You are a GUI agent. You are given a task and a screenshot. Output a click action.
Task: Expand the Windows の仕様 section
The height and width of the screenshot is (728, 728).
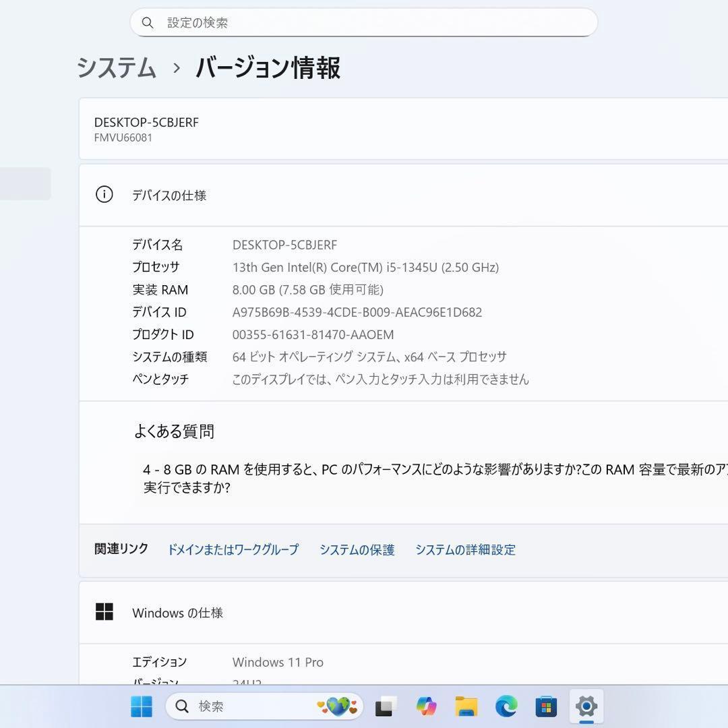point(404,612)
